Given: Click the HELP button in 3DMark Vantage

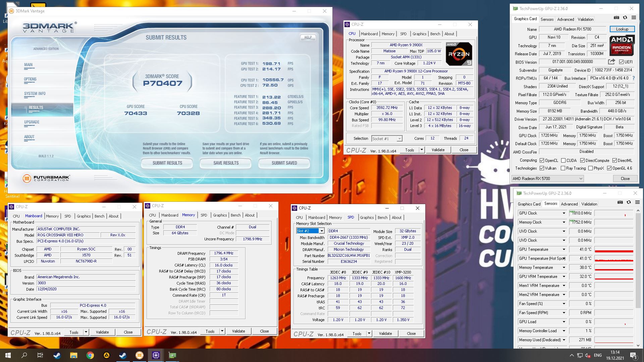Looking at the screenshot, I should [x=308, y=38].
